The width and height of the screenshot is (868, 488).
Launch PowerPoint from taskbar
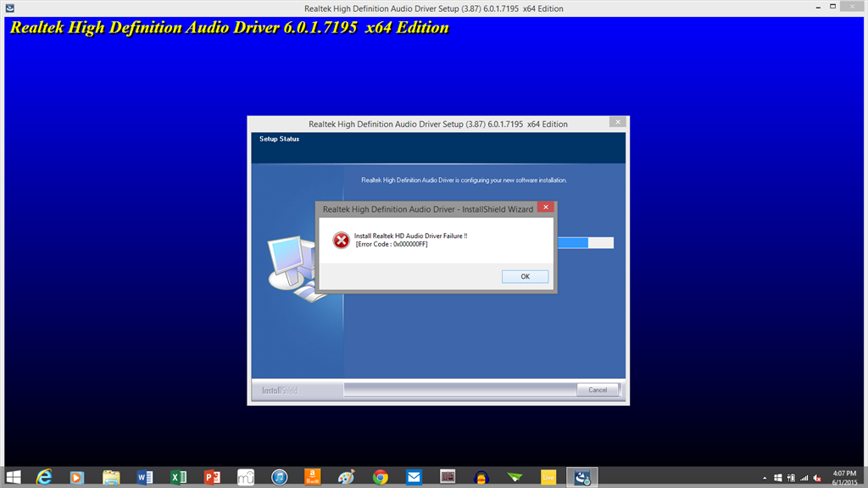pyautogui.click(x=212, y=477)
